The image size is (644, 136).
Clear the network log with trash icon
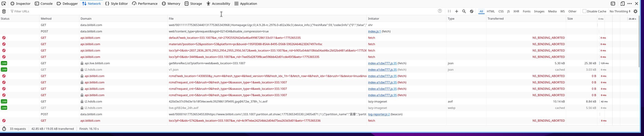pos(4,11)
